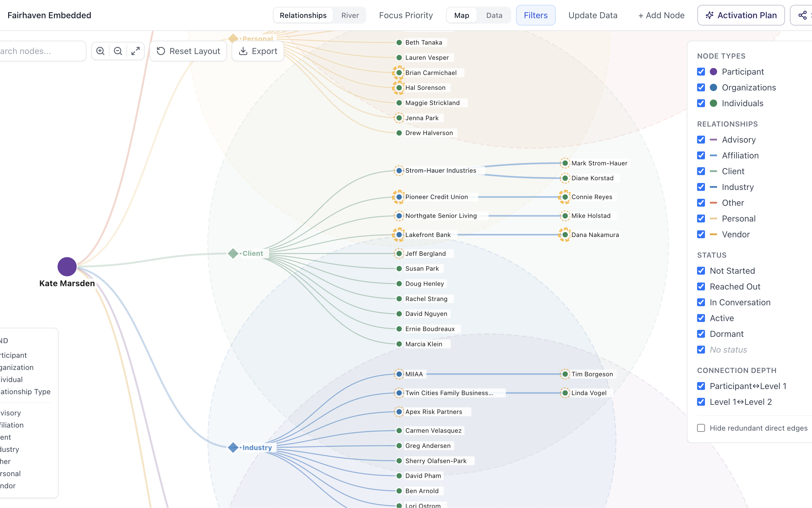Click the Connie Reyes individual node dot
Image resolution: width=812 pixels, height=508 pixels.
pyautogui.click(x=565, y=197)
